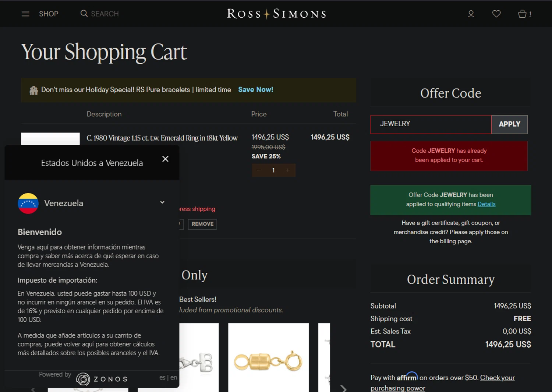Image resolution: width=552 pixels, height=392 pixels.
Task: Click the Bienvenido heading in popup
Action: (x=40, y=232)
